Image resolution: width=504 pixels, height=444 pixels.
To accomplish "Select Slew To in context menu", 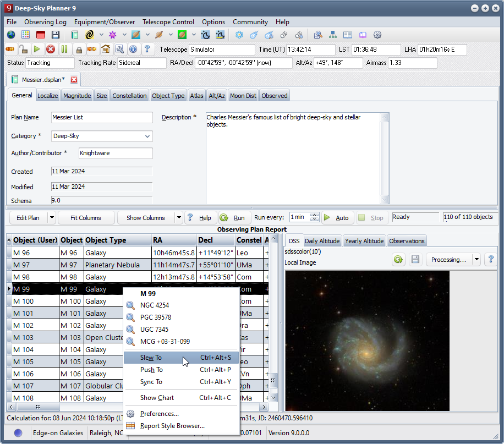I will tap(151, 358).
